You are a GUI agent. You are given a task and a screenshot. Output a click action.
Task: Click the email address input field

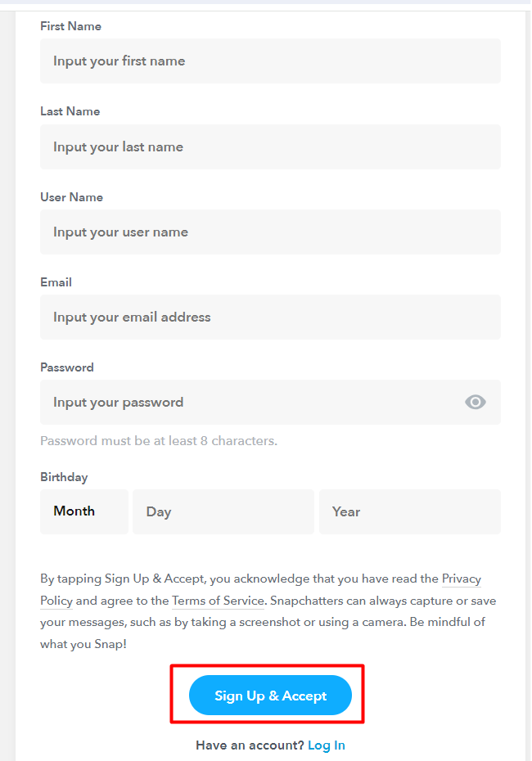[x=270, y=317]
